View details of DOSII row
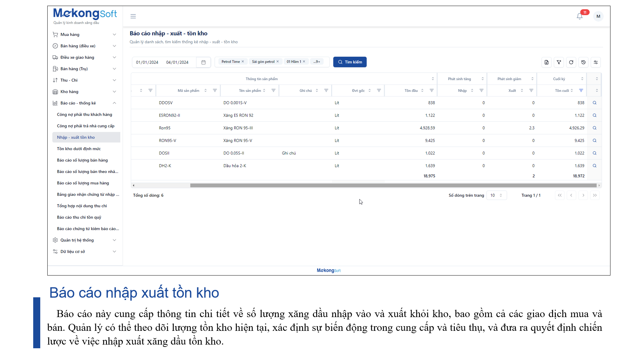Image resolution: width=644 pixels, height=362 pixels. (594, 153)
